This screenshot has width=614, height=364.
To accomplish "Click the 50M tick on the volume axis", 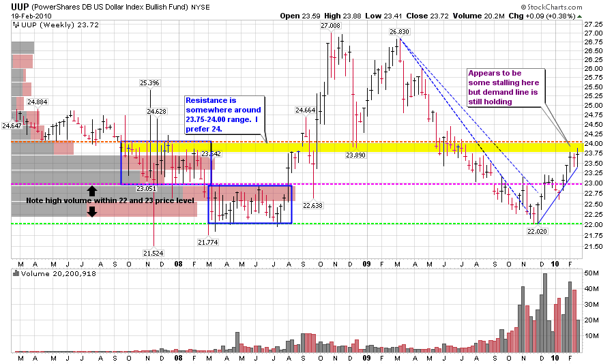I will point(591,273).
